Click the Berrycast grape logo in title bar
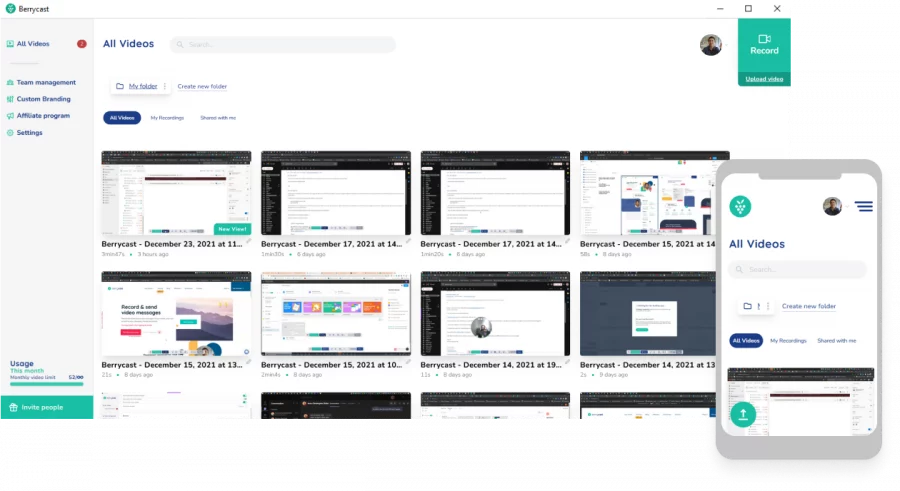 [10, 9]
